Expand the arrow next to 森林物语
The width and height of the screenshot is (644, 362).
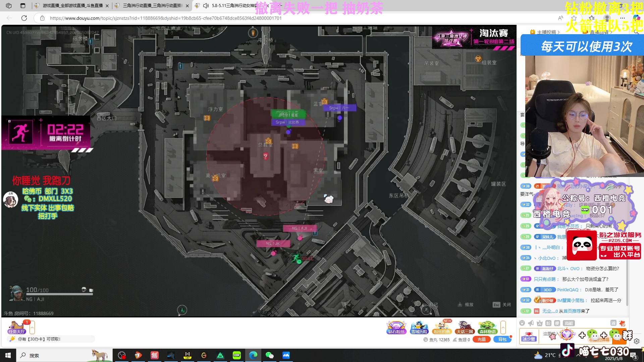(503, 327)
